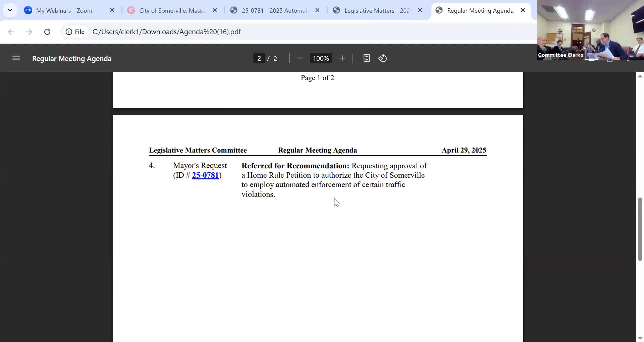The image size is (644, 342).
Task: Close the Regular Meeting Agenda tab
Action: coord(523,10)
